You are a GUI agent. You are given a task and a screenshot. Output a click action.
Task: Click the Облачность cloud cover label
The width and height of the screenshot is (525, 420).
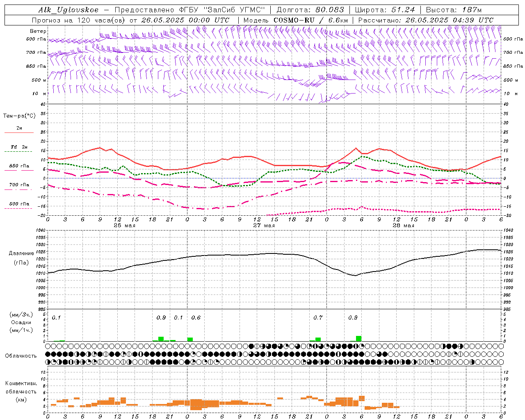pos(21,356)
